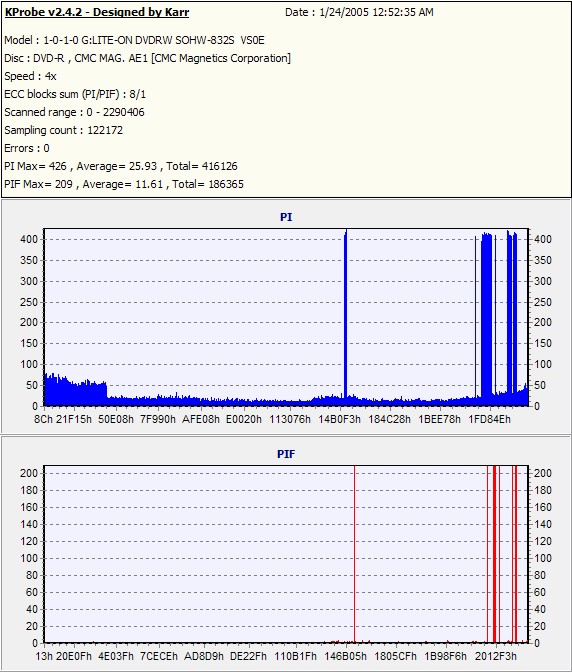The image size is (572, 672).
Task: Click the DE22Fh label on PIF axis
Action: coord(248,656)
